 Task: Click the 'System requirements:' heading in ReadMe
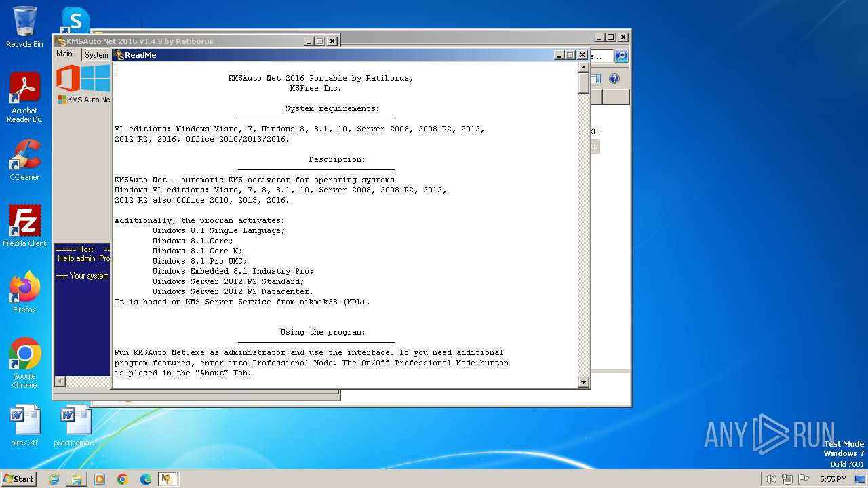click(x=332, y=108)
